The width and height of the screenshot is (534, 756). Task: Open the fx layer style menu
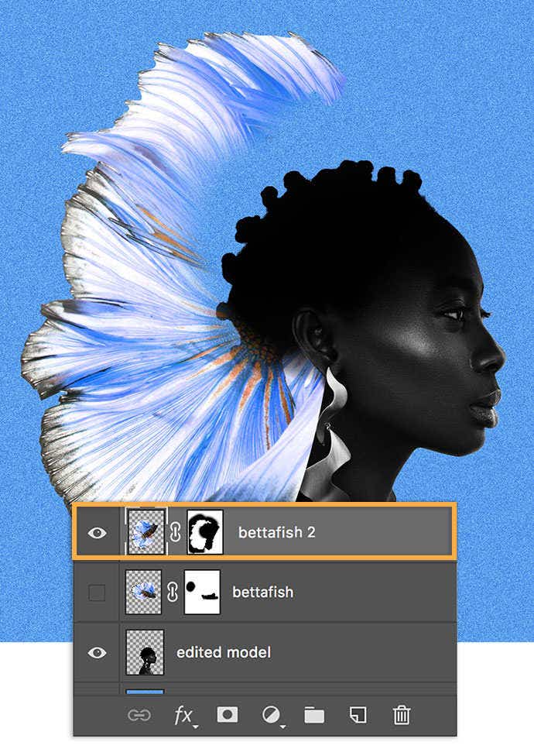(184, 716)
